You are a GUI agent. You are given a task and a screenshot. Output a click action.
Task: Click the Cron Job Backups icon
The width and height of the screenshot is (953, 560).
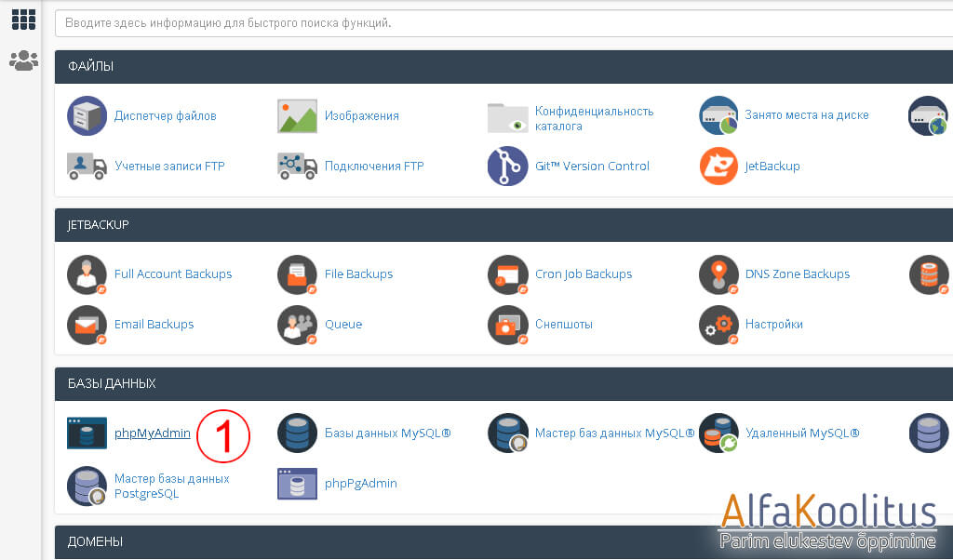coord(507,274)
